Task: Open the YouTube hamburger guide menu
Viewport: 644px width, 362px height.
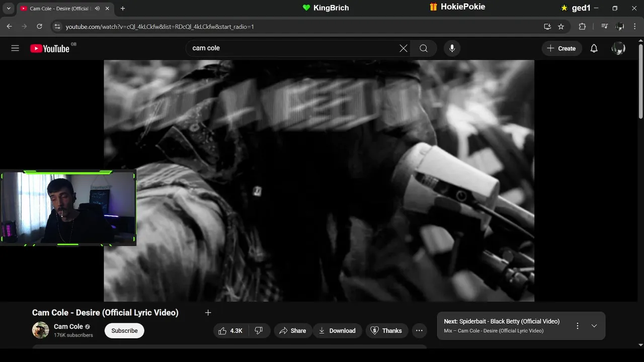Action: [15, 48]
